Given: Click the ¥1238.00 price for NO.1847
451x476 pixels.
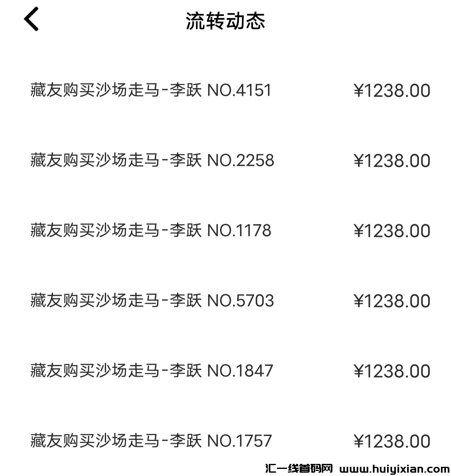Looking at the screenshot, I should 392,371.
